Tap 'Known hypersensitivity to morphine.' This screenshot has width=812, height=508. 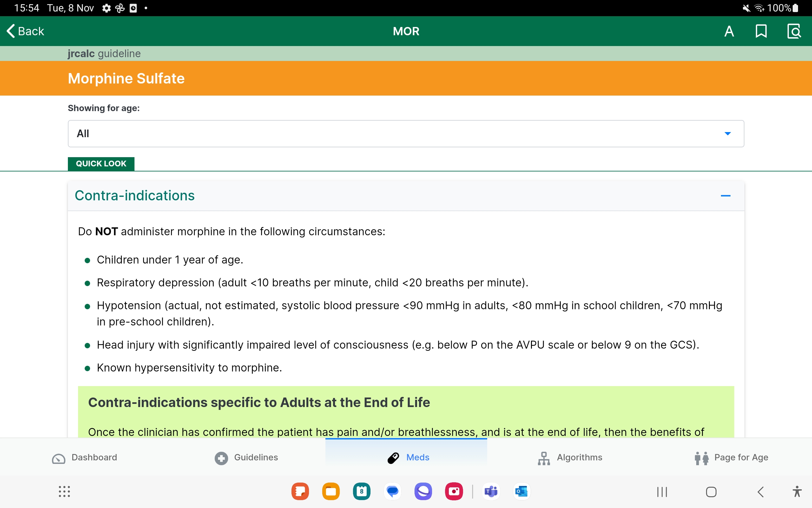click(189, 368)
